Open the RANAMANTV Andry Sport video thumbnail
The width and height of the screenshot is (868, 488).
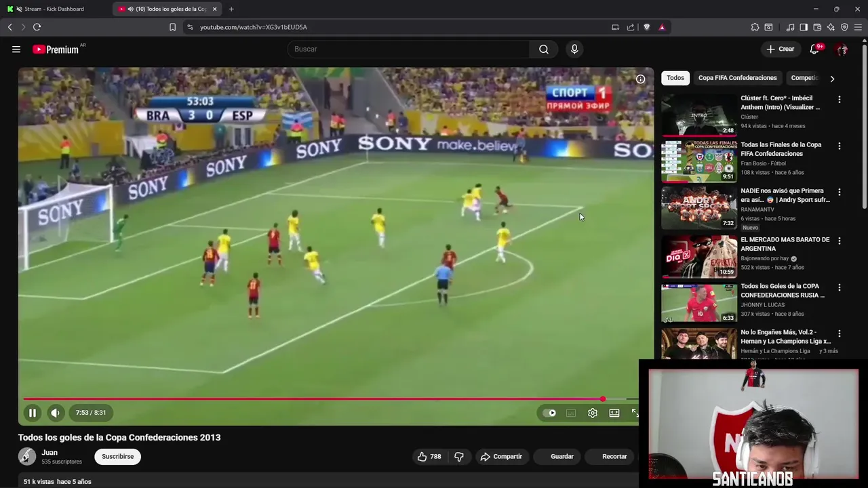point(698,208)
